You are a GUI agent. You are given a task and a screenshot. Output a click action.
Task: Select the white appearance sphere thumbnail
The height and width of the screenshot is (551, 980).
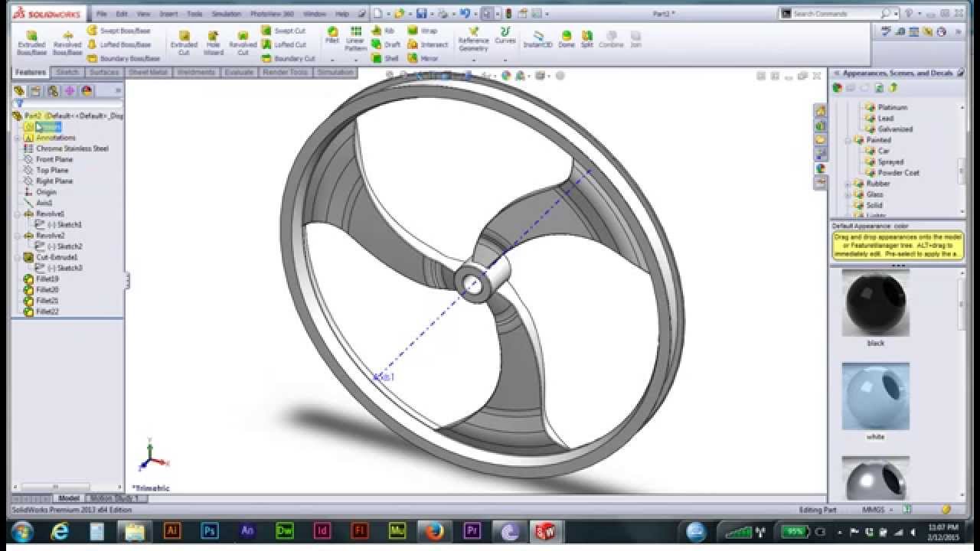(x=875, y=396)
